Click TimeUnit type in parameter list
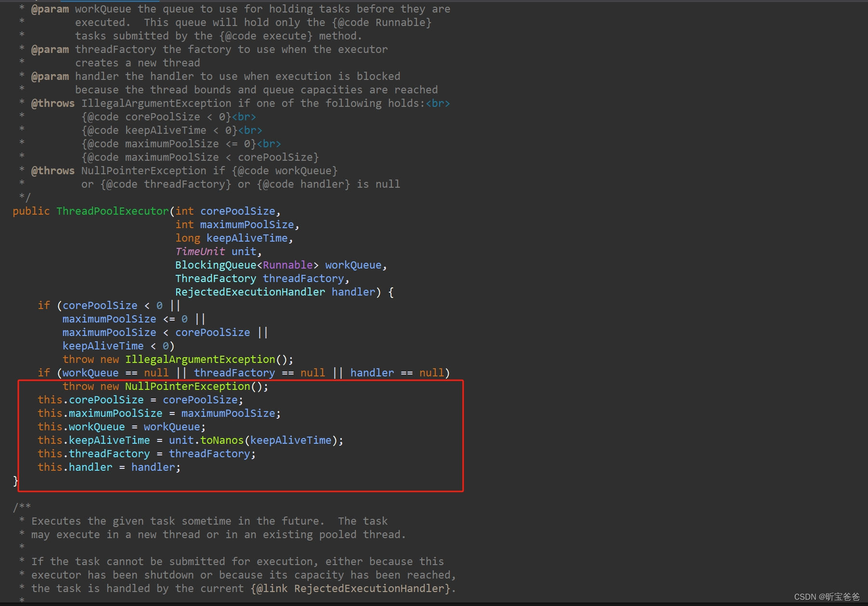Screen dimensions: 868x606 (200, 252)
